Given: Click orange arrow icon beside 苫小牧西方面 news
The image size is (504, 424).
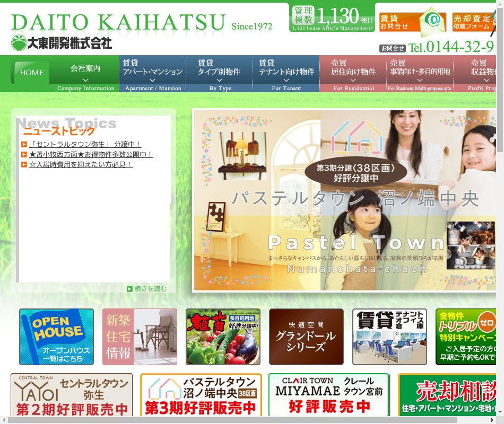Looking at the screenshot, I should [24, 155].
